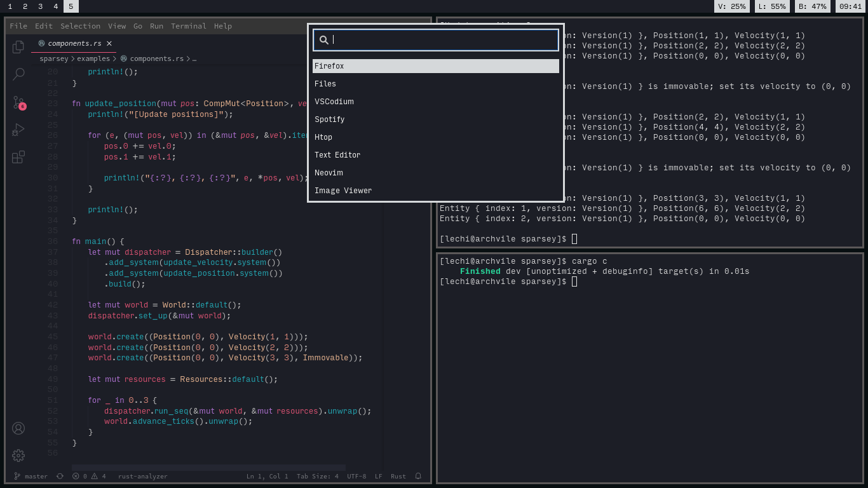Image resolution: width=868 pixels, height=488 pixels.
Task: Open the Manage gear icon in the editor
Action: [x=18, y=456]
